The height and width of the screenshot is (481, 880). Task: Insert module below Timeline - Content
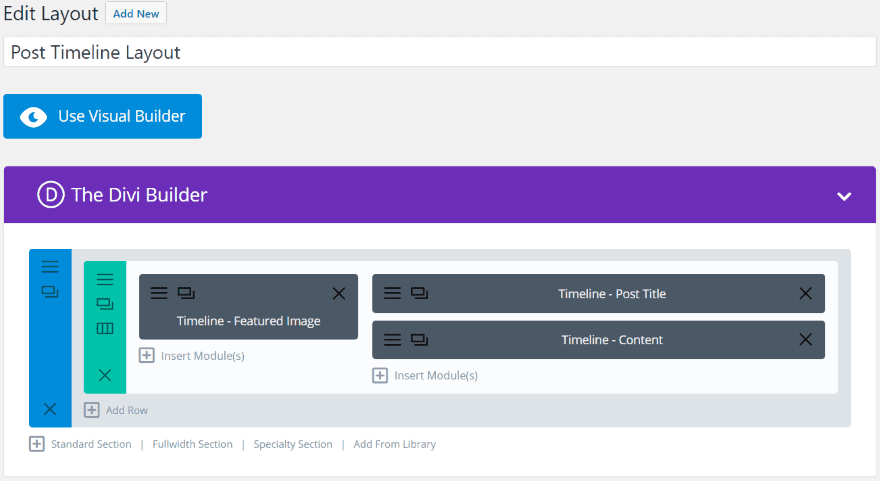(425, 375)
